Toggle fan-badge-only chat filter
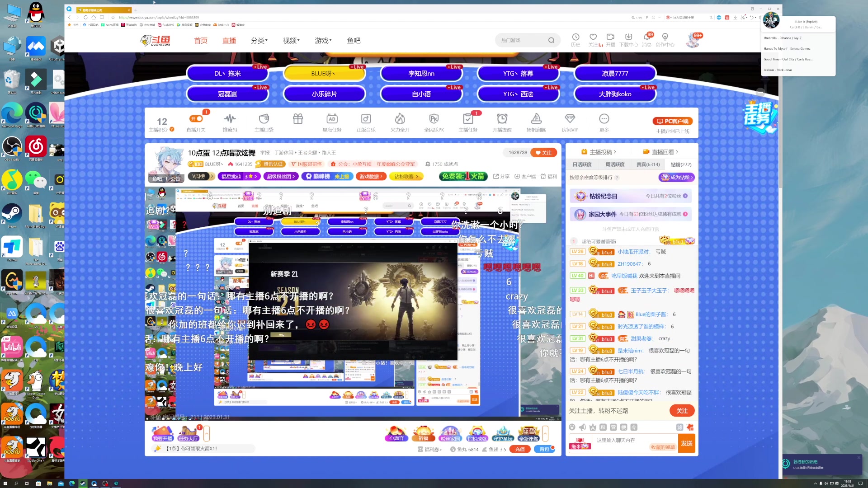The image size is (868, 488). pos(603,427)
